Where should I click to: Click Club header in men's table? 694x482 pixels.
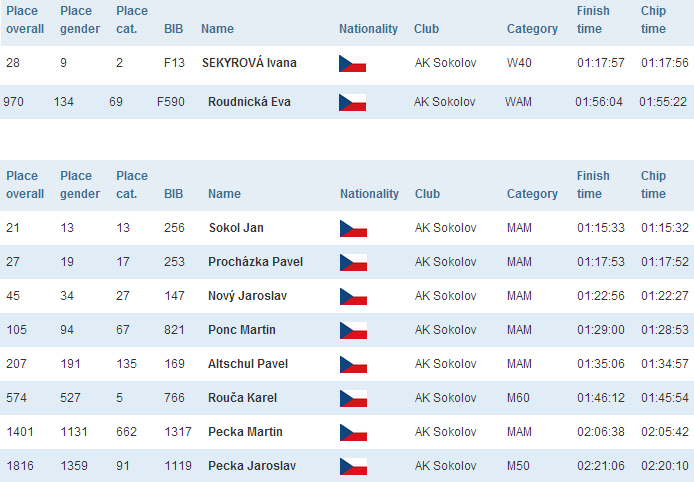coord(427,194)
